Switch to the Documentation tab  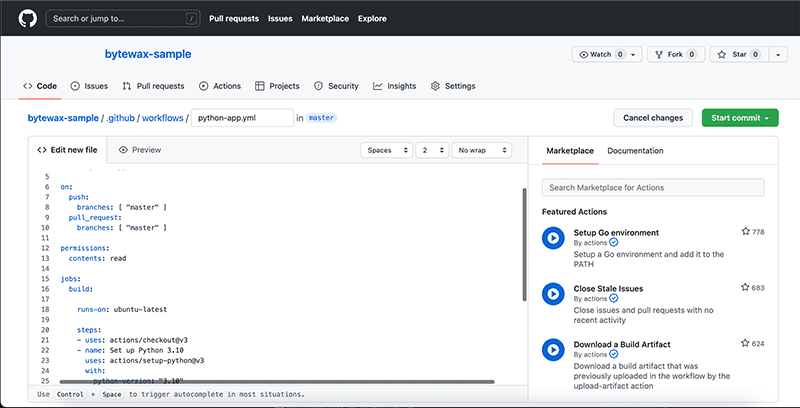click(635, 151)
